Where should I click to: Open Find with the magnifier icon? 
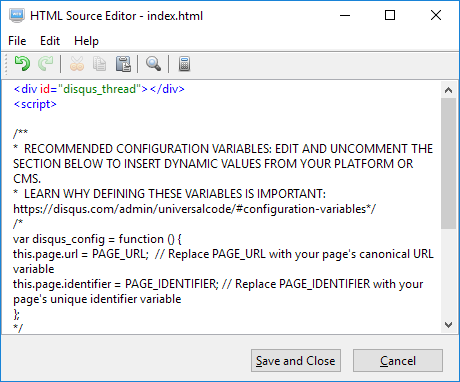pyautogui.click(x=153, y=64)
